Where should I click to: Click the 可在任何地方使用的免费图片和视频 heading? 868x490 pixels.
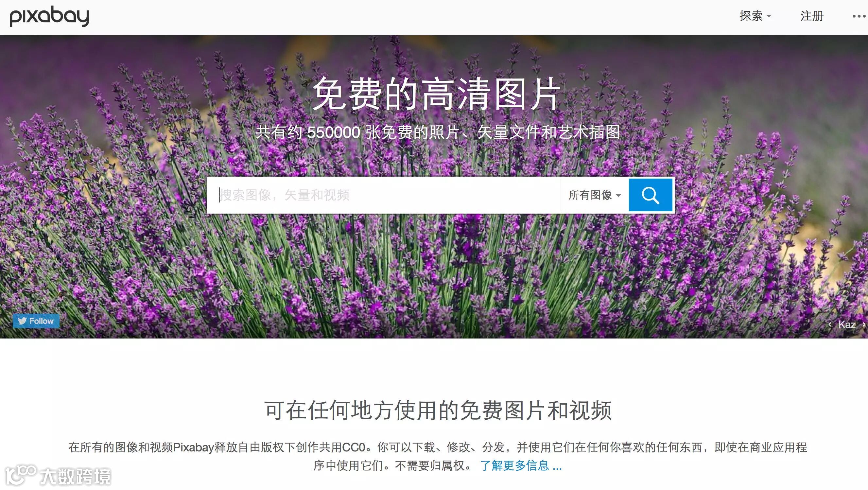438,411
